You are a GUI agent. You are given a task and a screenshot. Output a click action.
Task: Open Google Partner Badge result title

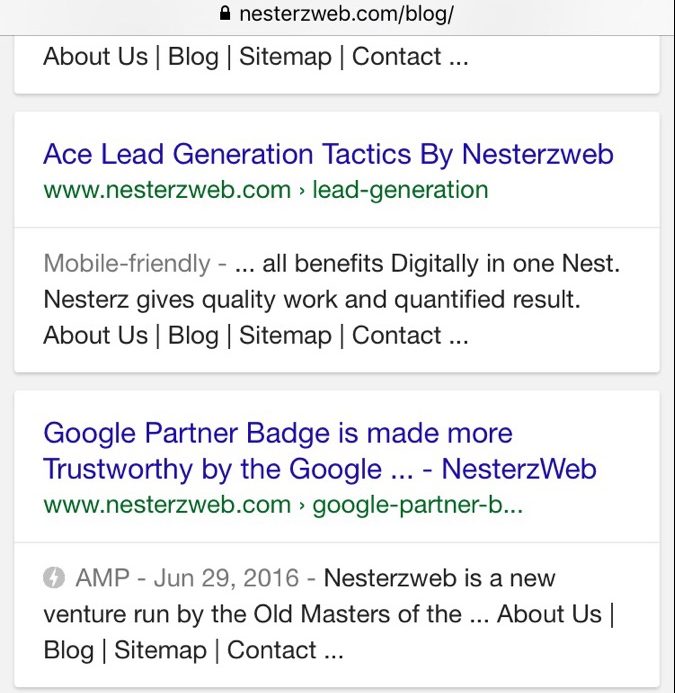coord(320,451)
